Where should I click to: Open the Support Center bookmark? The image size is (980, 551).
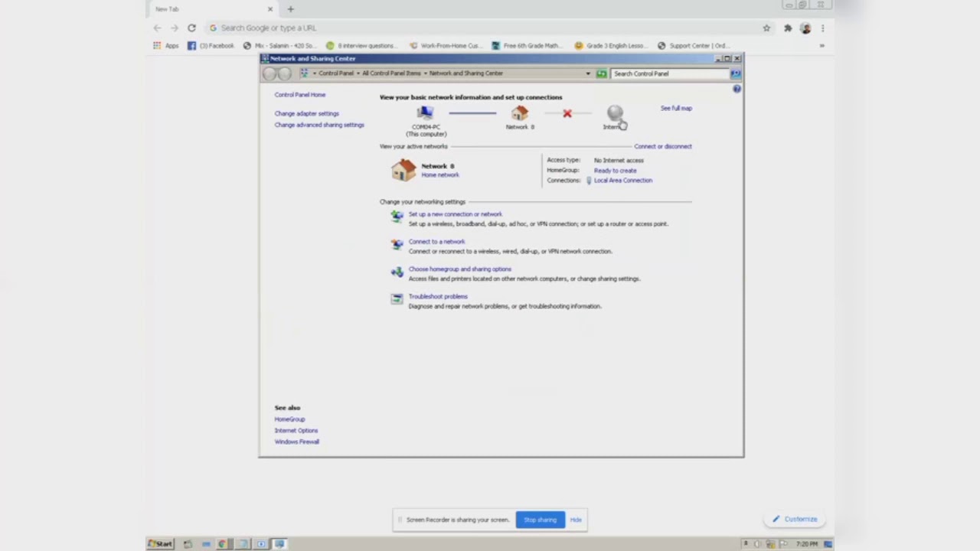pos(693,45)
